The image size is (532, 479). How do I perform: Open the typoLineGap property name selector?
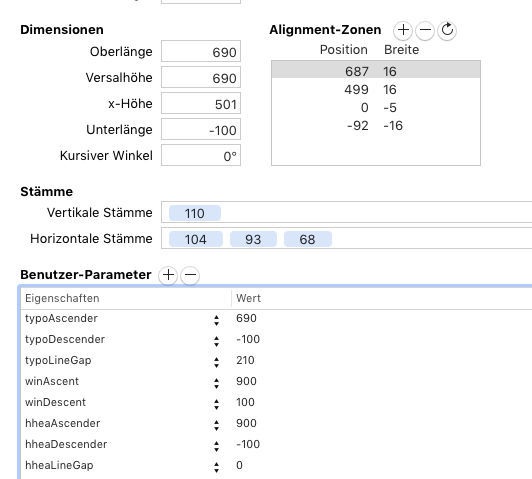click(x=216, y=362)
